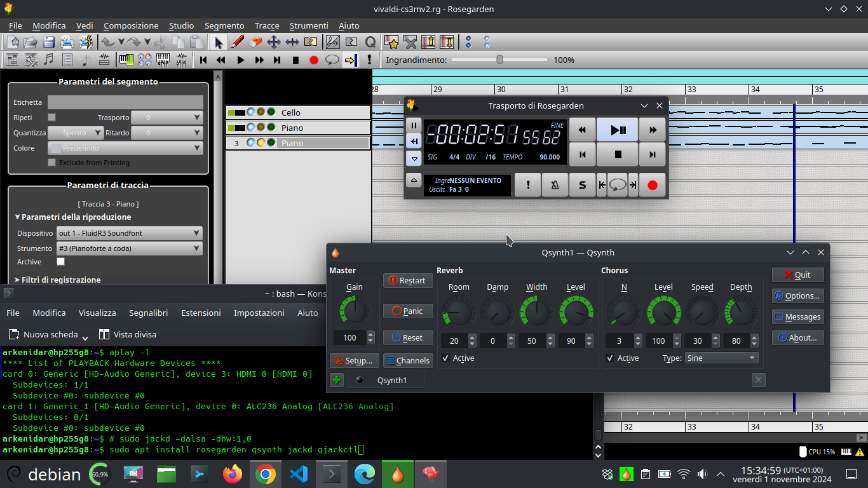Add a track with the star icon
Viewport: 868px width, 488px height.
(391, 43)
